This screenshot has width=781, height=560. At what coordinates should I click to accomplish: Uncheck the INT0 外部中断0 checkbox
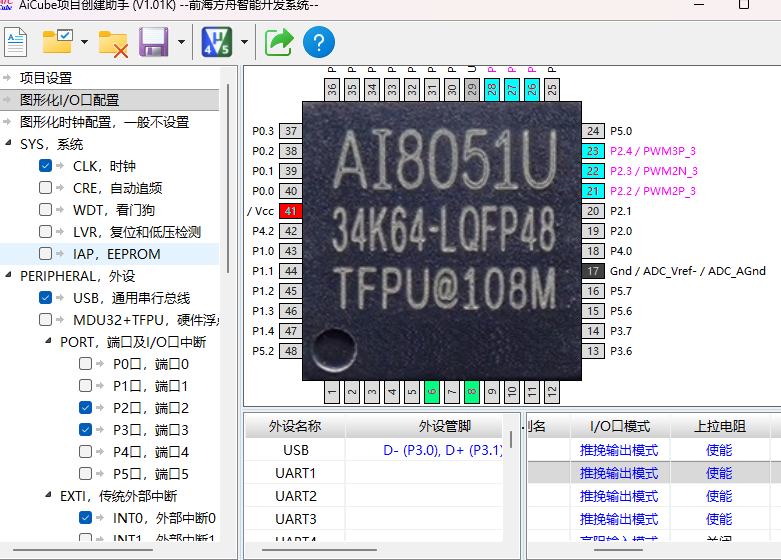[85, 518]
